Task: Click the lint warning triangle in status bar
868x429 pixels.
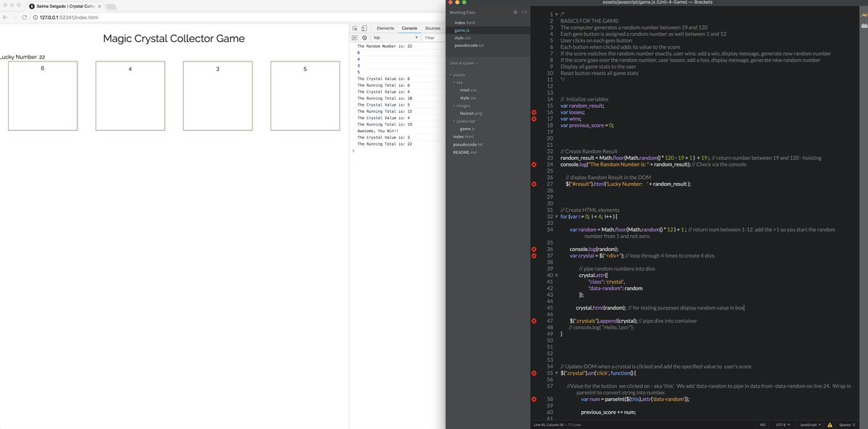Action: 830,424
